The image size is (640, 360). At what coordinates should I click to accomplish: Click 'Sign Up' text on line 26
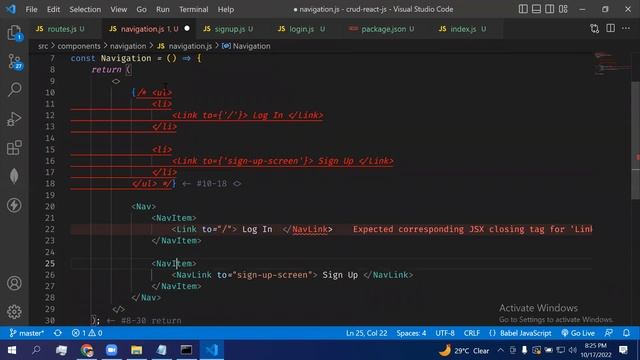click(x=340, y=275)
